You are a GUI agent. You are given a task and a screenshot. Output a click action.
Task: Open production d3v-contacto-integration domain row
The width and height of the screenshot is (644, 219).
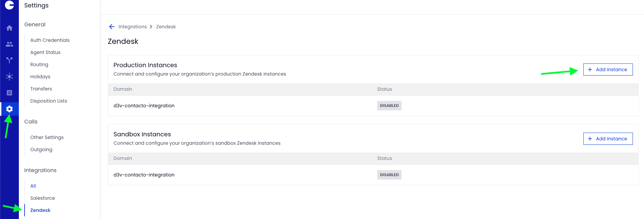(373, 106)
